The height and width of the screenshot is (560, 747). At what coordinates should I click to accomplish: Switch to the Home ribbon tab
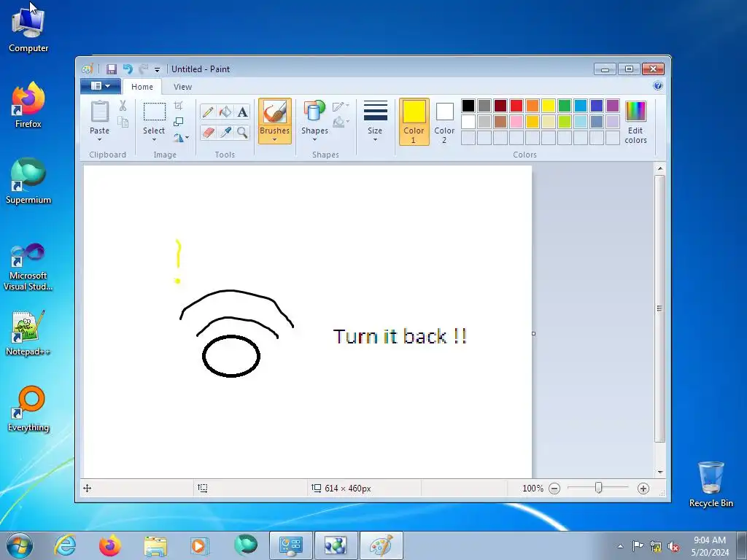click(142, 87)
